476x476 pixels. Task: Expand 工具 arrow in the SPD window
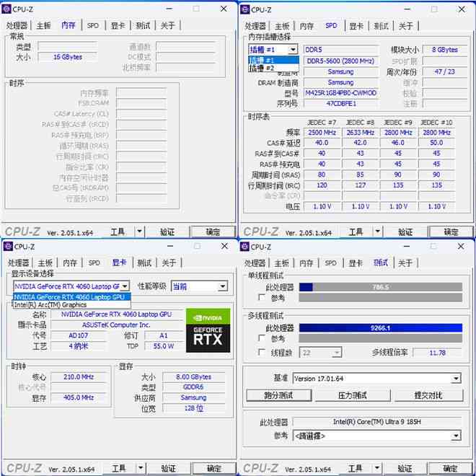[377, 232]
